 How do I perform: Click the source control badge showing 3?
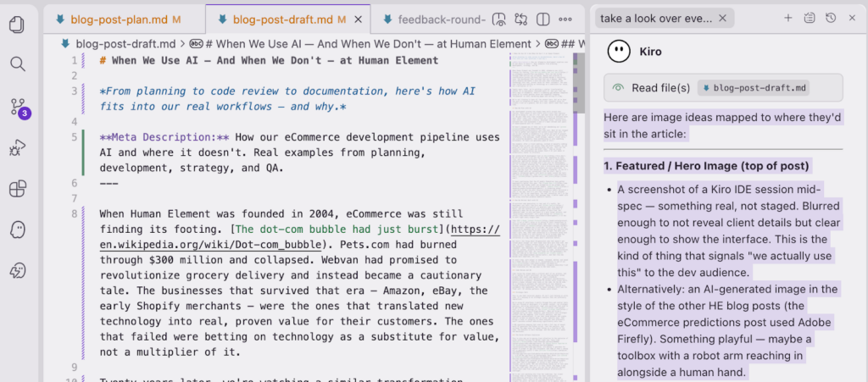[25, 113]
